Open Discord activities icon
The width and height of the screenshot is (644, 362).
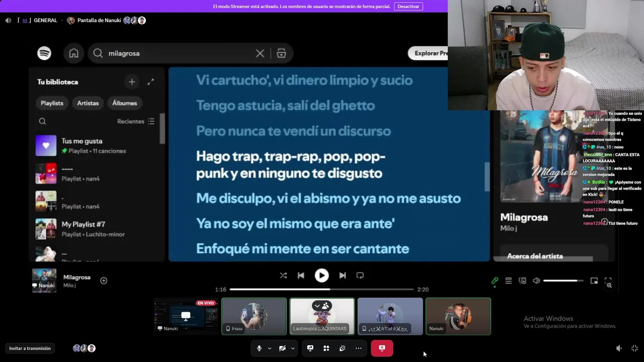tap(327, 348)
